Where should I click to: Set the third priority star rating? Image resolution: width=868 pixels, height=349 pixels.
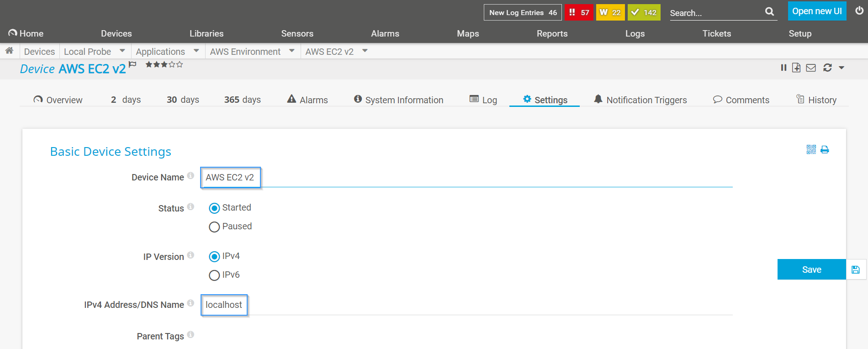164,64
